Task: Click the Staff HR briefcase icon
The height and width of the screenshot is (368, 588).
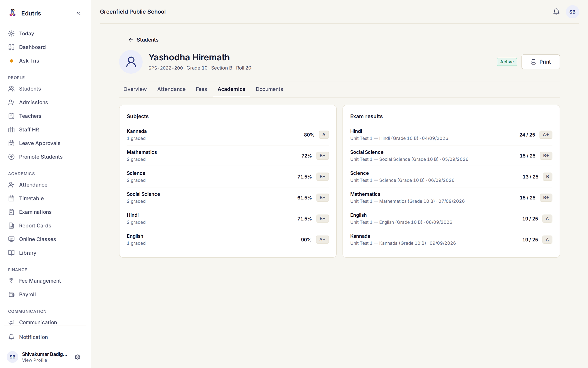Action: click(12, 130)
